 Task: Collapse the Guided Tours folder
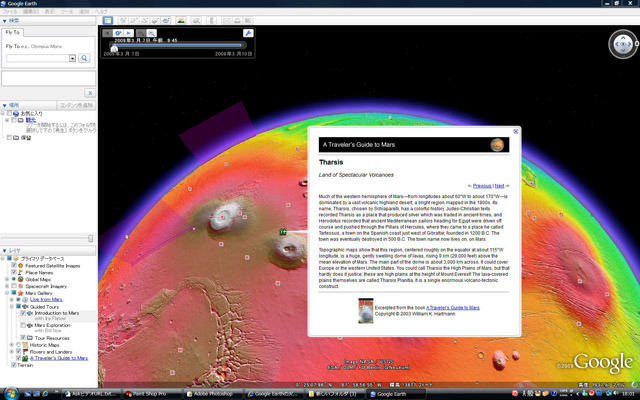pyautogui.click(x=12, y=307)
